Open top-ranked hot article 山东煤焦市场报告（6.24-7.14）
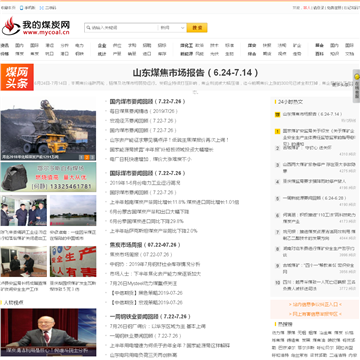The width and height of the screenshot is (360, 360). pyautogui.click(x=313, y=114)
